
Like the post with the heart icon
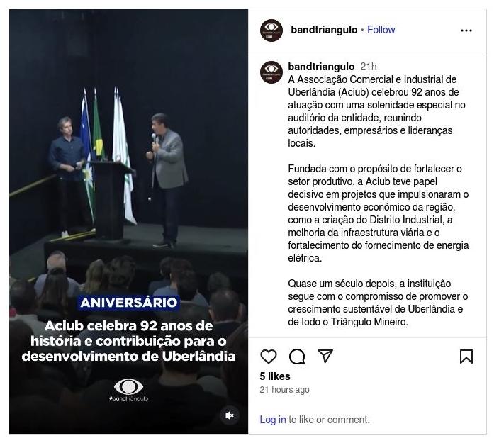pyautogui.click(x=268, y=356)
